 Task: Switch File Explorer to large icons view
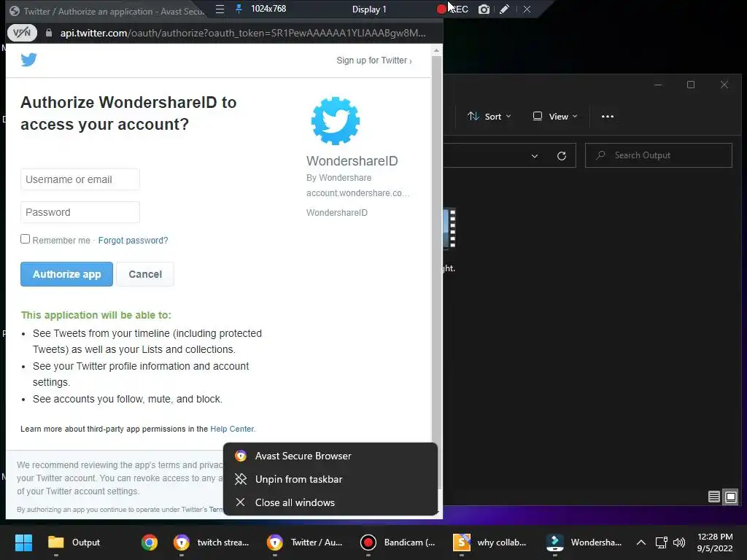click(731, 497)
